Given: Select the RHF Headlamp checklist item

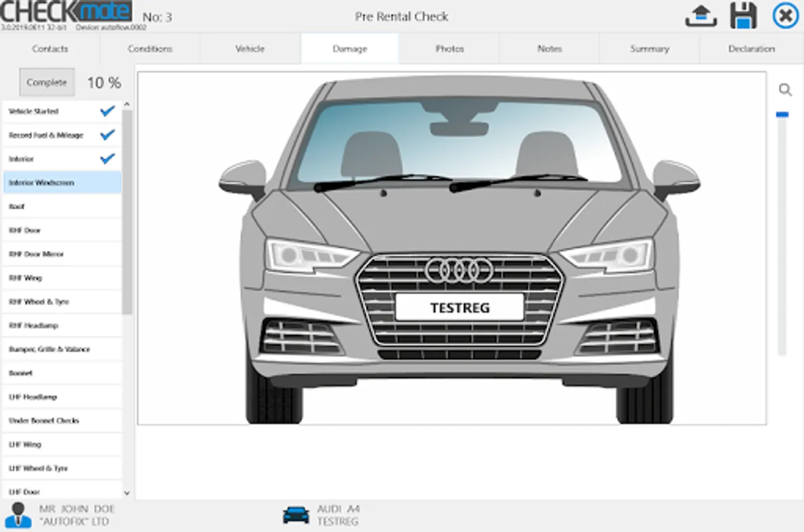Looking at the screenshot, I should click(62, 325).
